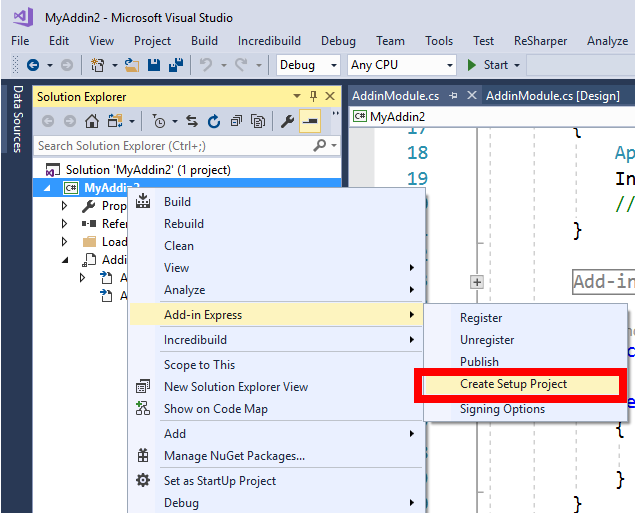635x513 pixels.
Task: Click Solution Explorer Back icon
Action: click(48, 121)
